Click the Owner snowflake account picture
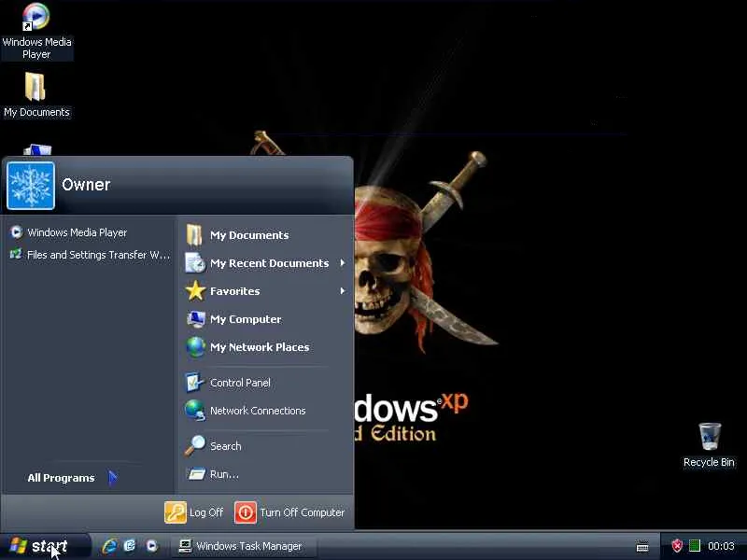The width and height of the screenshot is (747, 560). point(31,186)
